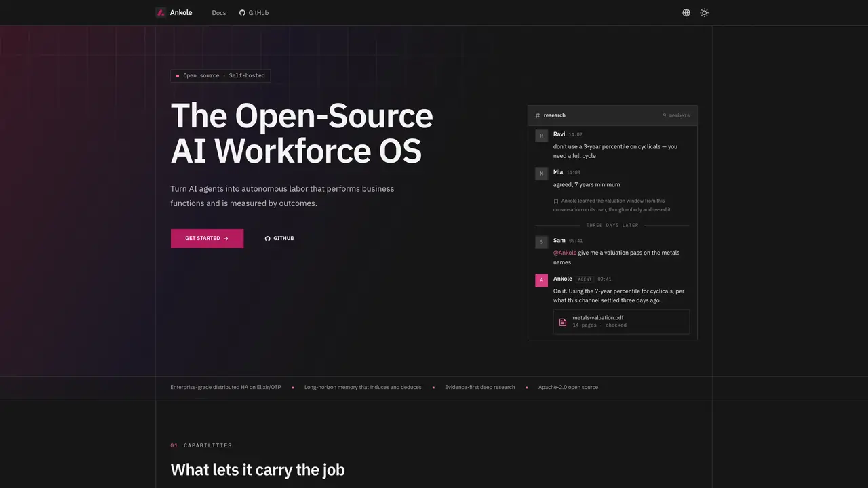Click the pink Ankole agent avatar

tap(541, 280)
